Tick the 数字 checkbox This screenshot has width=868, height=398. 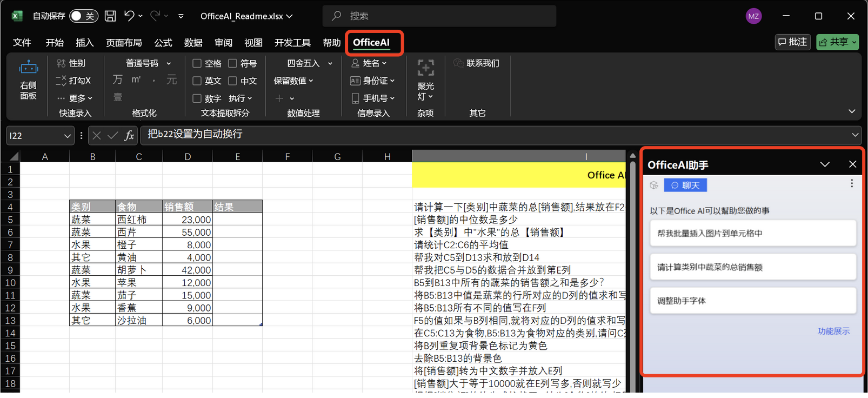pos(197,98)
